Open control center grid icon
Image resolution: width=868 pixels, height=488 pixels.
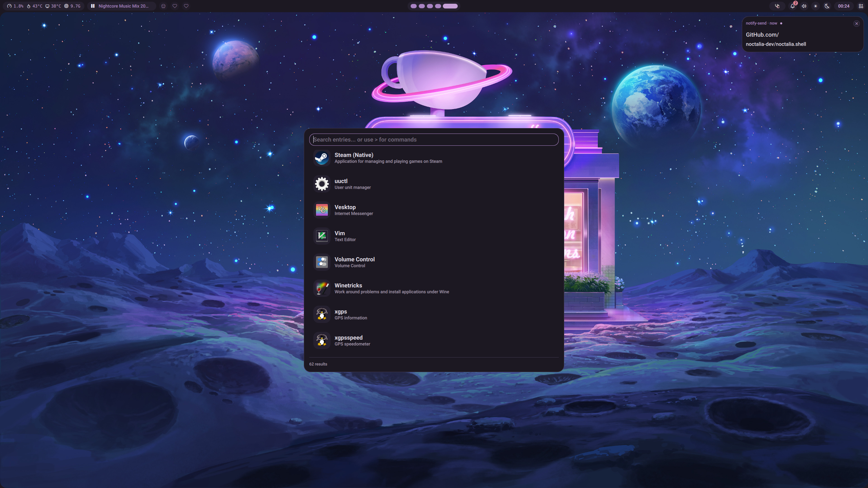pyautogui.click(x=861, y=6)
